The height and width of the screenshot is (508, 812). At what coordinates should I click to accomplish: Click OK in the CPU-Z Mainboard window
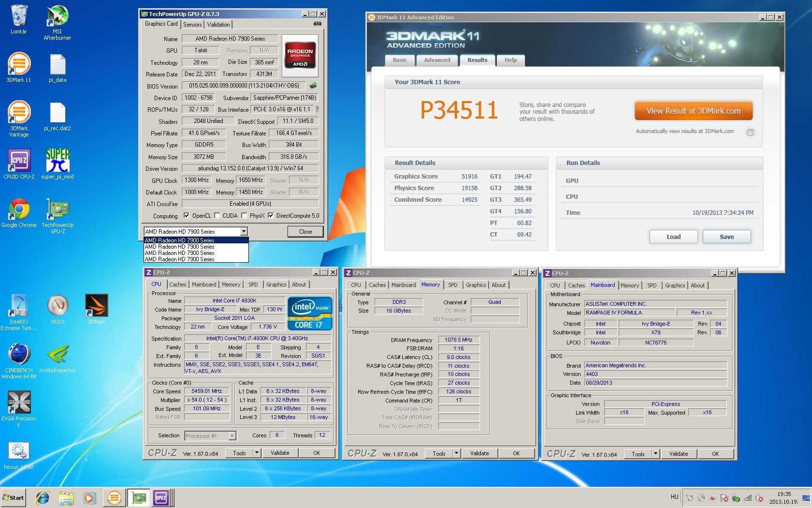click(x=715, y=454)
